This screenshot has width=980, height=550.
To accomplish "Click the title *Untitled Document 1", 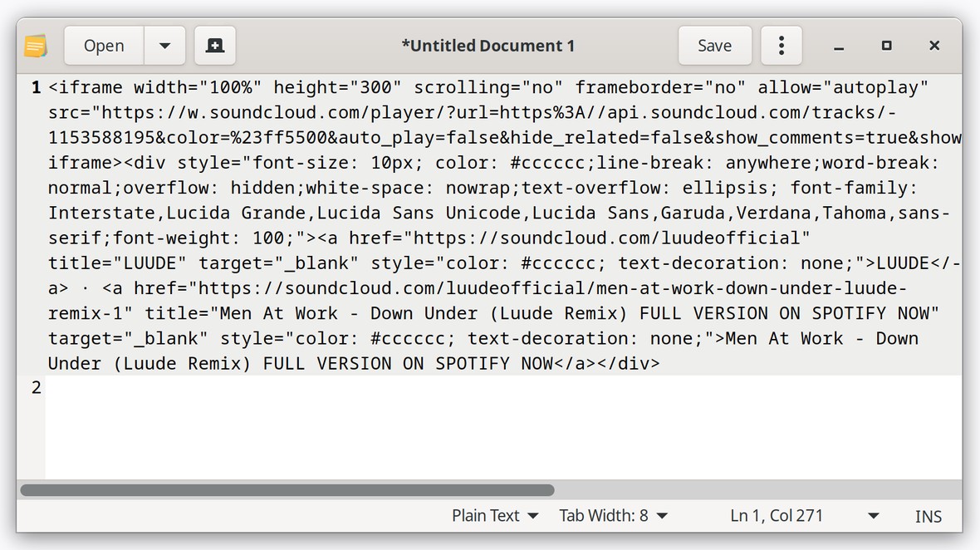I will (x=488, y=46).
